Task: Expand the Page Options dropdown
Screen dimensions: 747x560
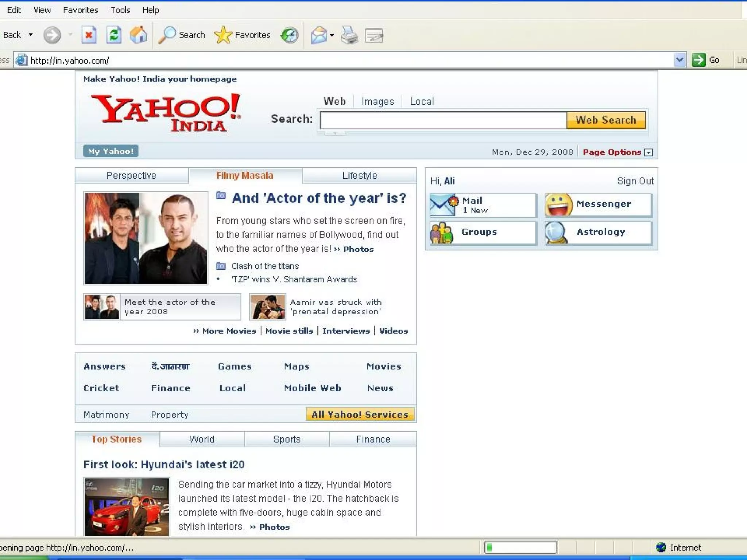Action: click(x=649, y=152)
